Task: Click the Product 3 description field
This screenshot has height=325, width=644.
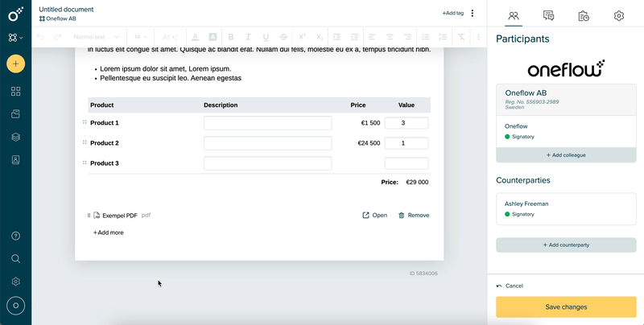Action: [x=268, y=163]
